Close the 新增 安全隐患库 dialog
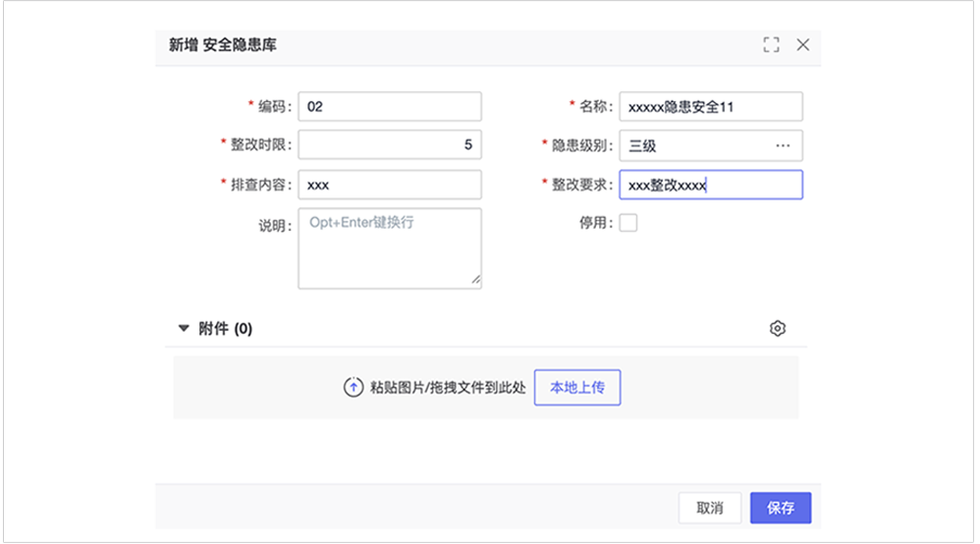 click(x=802, y=44)
